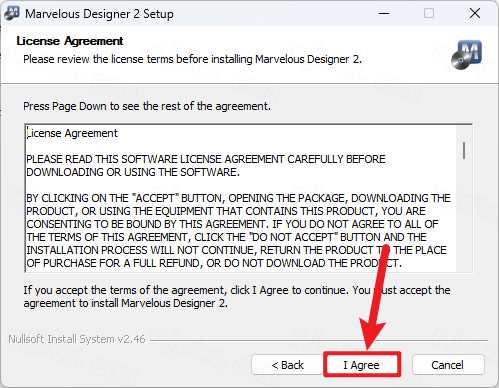Click the Nullsoft Install System v2.46 label
Viewport: 499px width, 388px height.
pos(77,339)
